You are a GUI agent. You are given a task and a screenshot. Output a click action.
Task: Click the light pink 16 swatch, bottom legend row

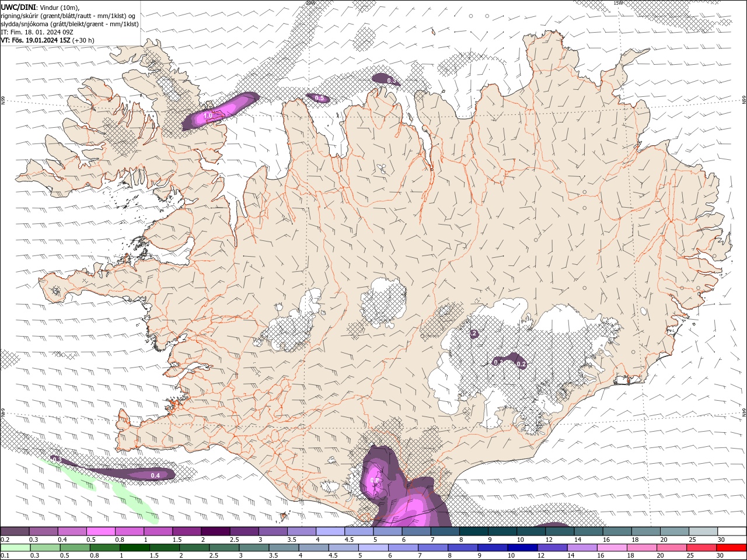612,548
